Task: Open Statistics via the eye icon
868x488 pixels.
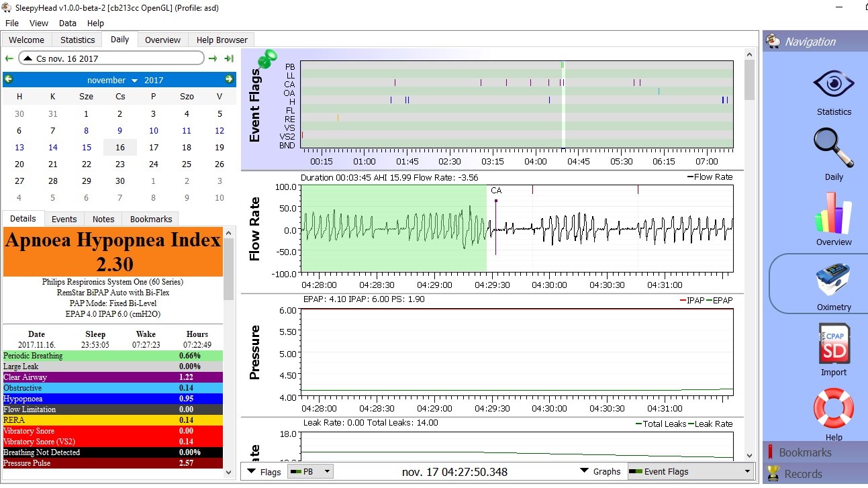Action: (x=833, y=85)
